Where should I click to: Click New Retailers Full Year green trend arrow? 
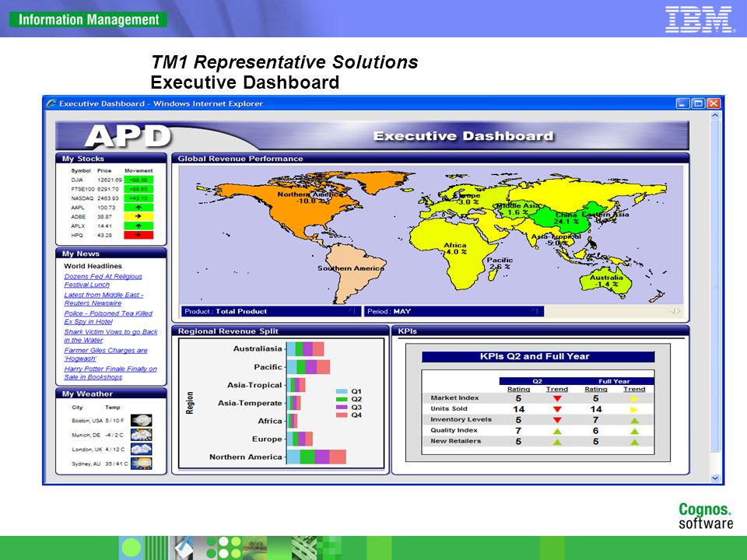coord(635,442)
